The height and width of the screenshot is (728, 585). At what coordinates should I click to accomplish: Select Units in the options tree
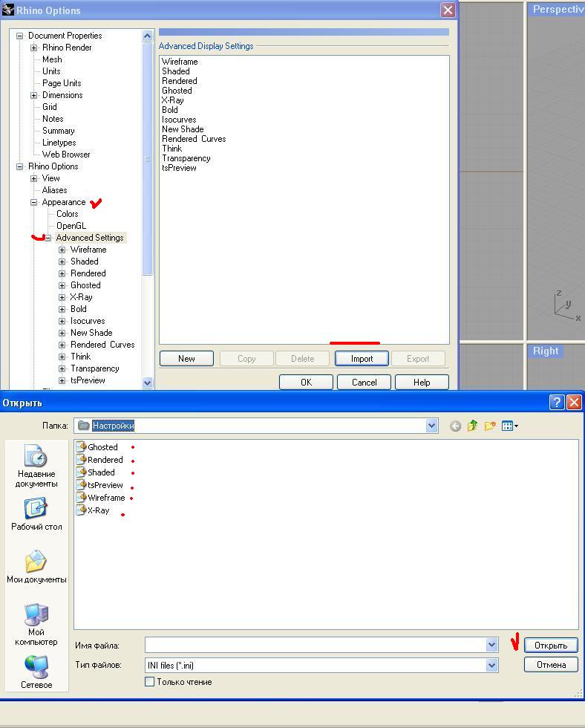coord(51,71)
